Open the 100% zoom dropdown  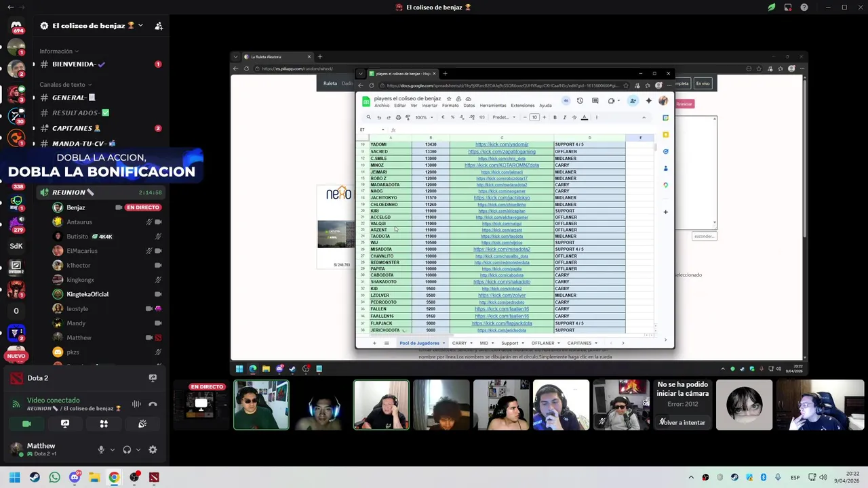423,117
